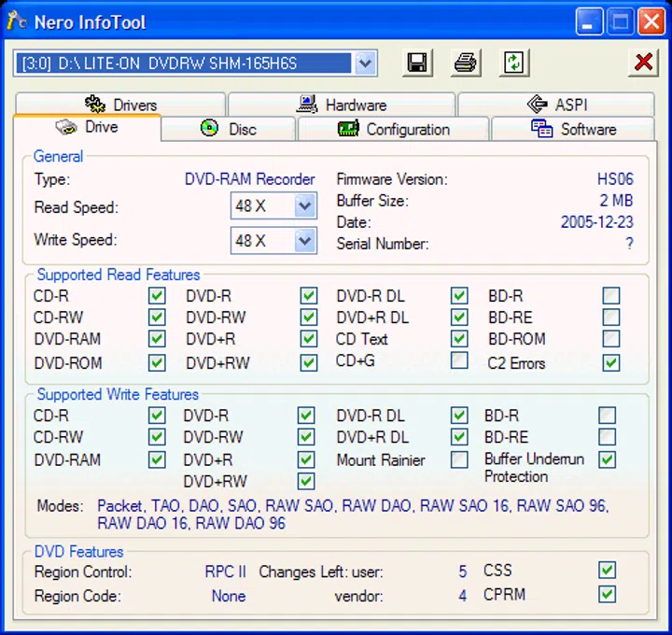Toggle DVD+RW write feature checkbox
Image resolution: width=672 pixels, height=635 pixels.
(x=306, y=481)
